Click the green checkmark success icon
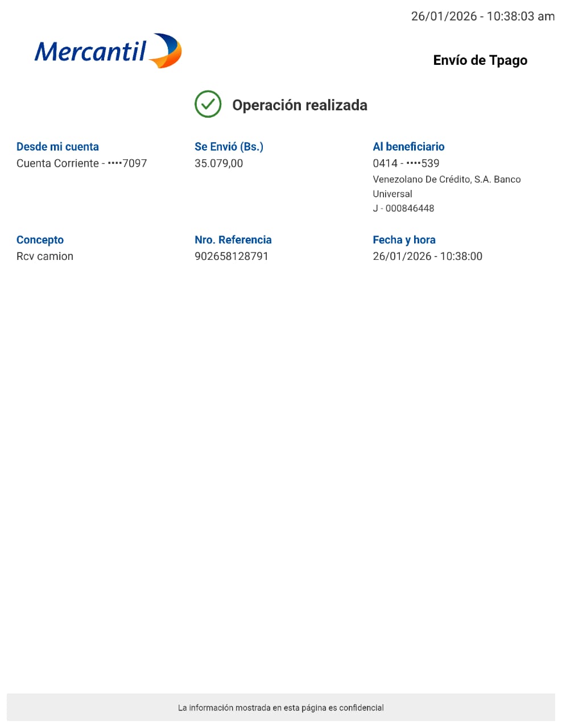Screen dimensions: 562x728 pyautogui.click(x=208, y=104)
